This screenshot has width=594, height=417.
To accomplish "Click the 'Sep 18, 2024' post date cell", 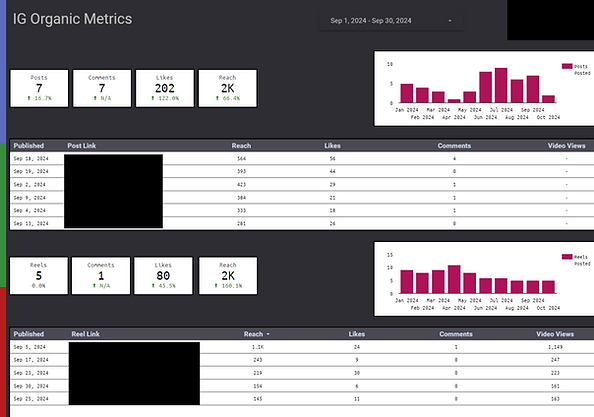I will [x=31, y=159].
